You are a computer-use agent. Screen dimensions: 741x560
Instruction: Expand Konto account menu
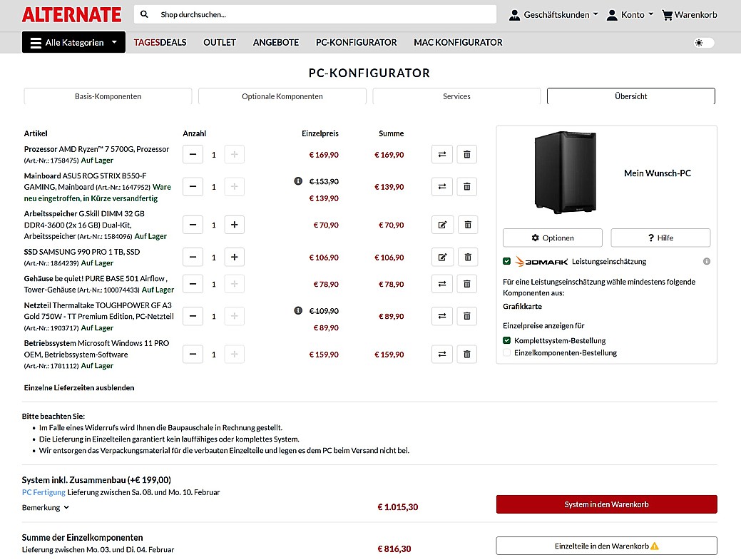tap(630, 15)
